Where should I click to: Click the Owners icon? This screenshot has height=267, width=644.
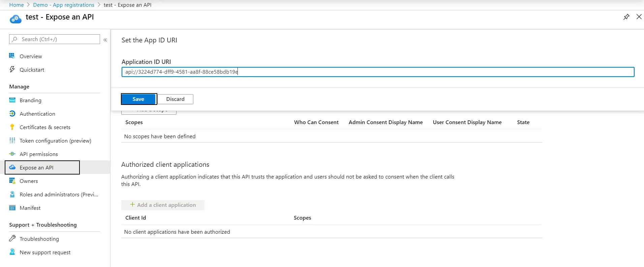12,181
